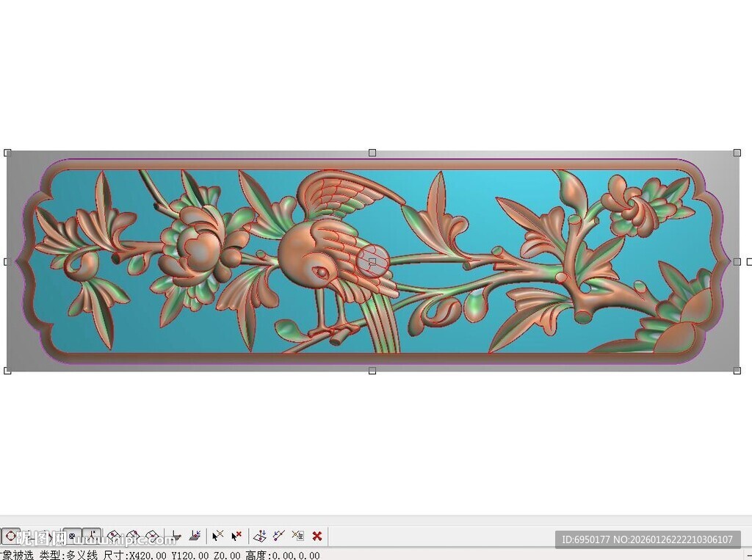Click the blue node-line icon in toolbar
This screenshot has height=560, width=752.
pos(278,536)
